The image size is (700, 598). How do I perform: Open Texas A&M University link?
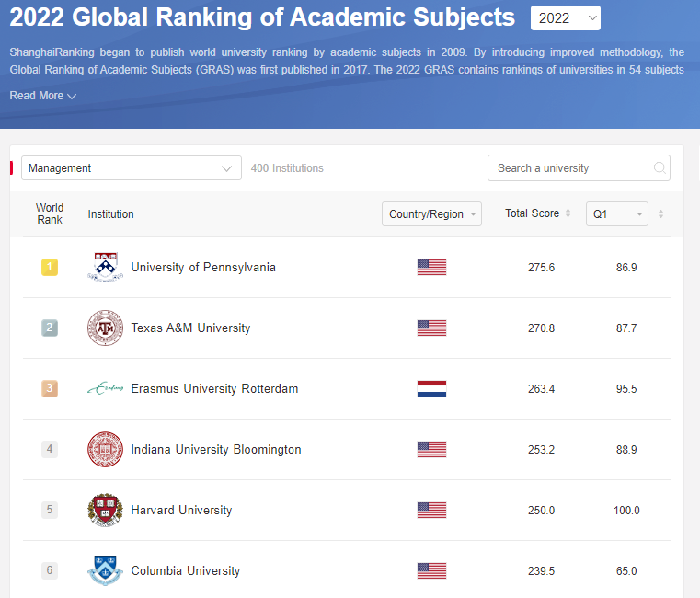point(190,328)
